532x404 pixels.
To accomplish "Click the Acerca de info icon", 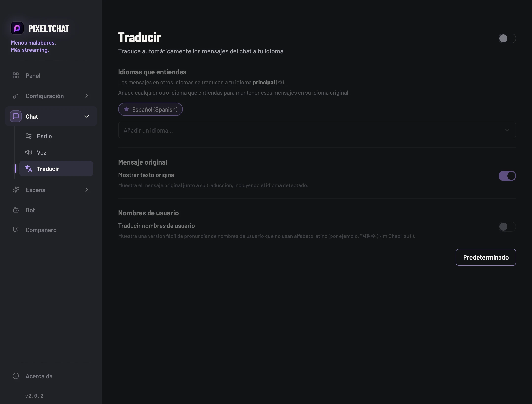I will click(16, 376).
